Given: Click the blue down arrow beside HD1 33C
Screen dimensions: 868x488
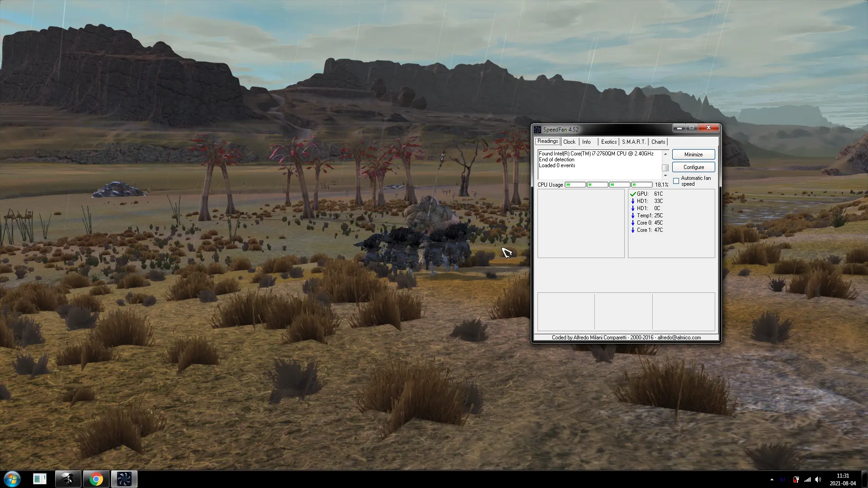Looking at the screenshot, I should coord(633,201).
